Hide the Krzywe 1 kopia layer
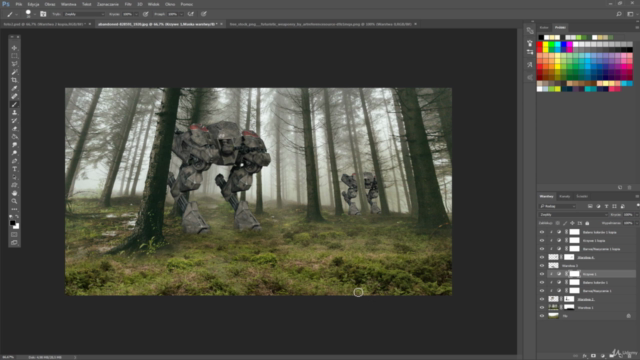This screenshot has height=360, width=640. coord(542,240)
